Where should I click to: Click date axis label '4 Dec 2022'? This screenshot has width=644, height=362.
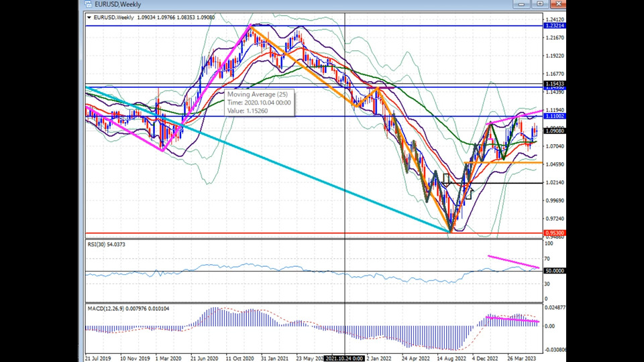tap(485, 358)
